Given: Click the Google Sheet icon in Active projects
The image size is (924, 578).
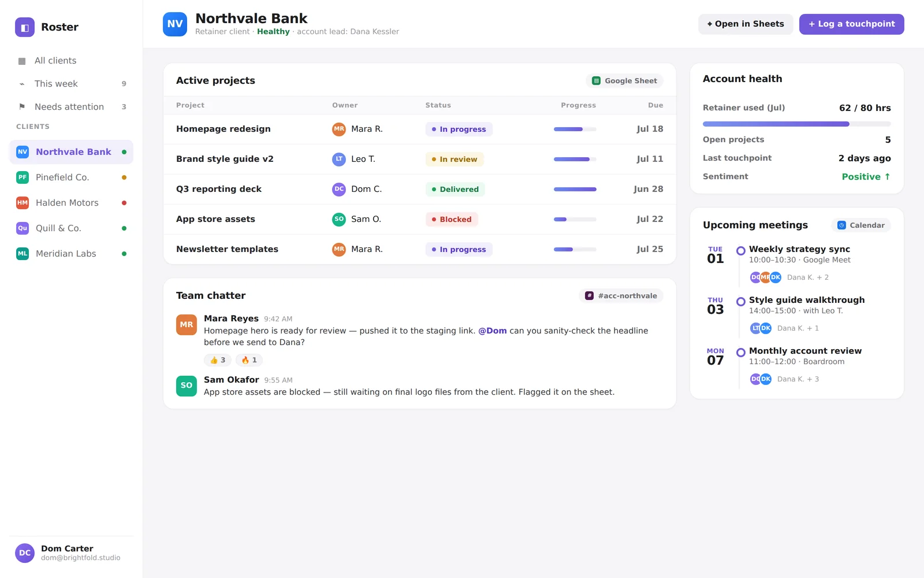Looking at the screenshot, I should (x=597, y=81).
